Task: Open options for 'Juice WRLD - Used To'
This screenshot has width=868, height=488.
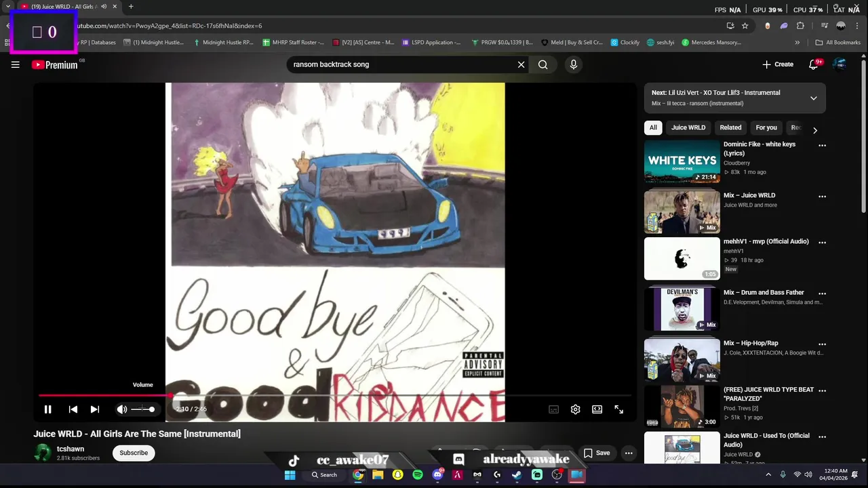Action: (822, 436)
